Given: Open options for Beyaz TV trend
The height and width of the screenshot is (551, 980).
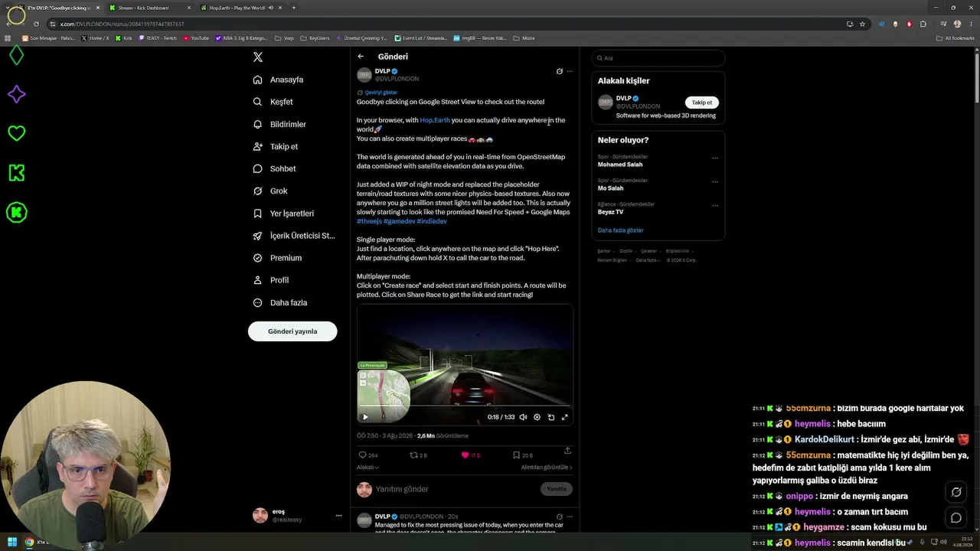Looking at the screenshot, I should [x=715, y=206].
